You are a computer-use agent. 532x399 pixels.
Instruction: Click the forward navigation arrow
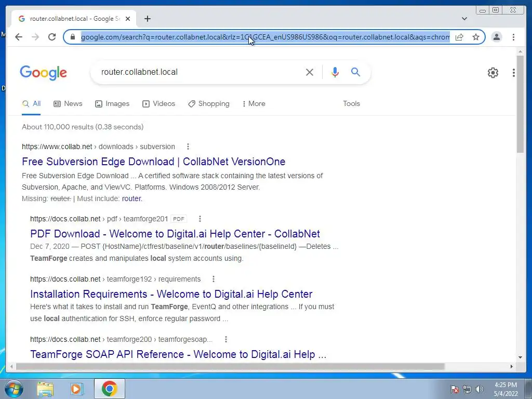(35, 37)
